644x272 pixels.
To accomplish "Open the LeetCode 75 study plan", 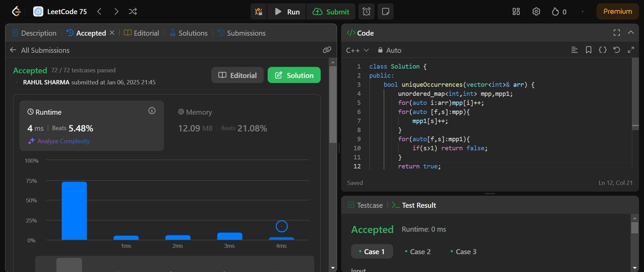I will (61, 11).
